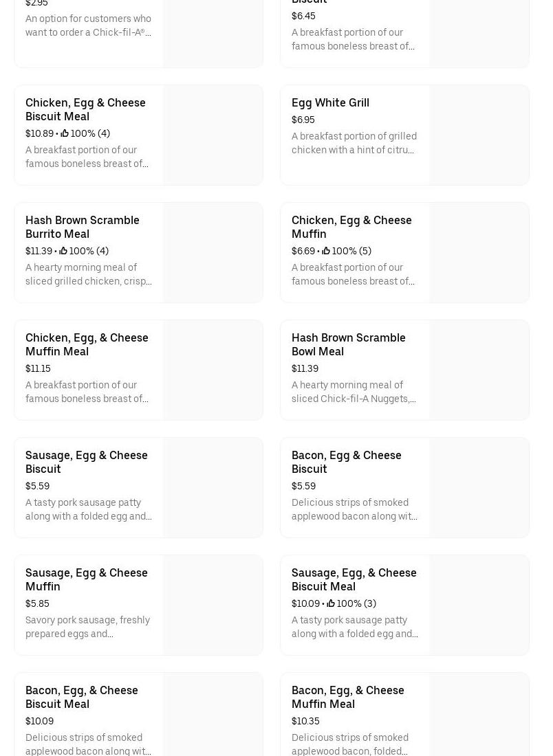Click Bacon, Egg & Cheese Biscuit photo area
Viewport: 553px width, 756px height.
[479, 488]
